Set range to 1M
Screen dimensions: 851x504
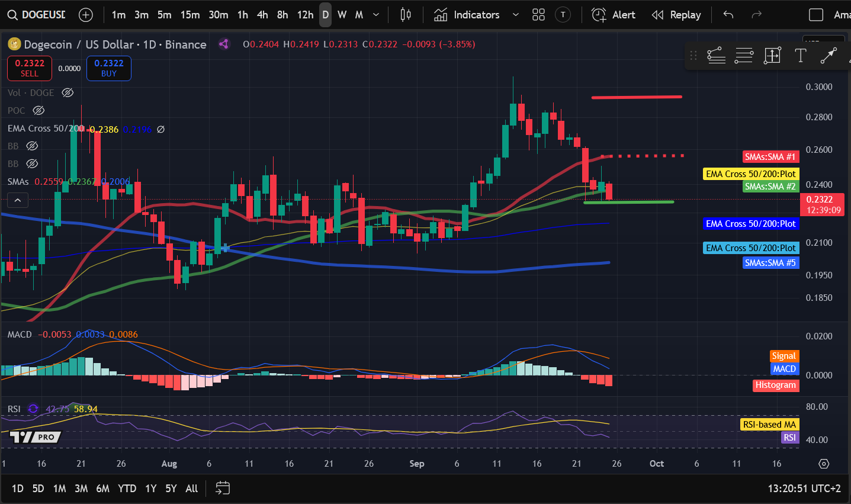pyautogui.click(x=59, y=489)
